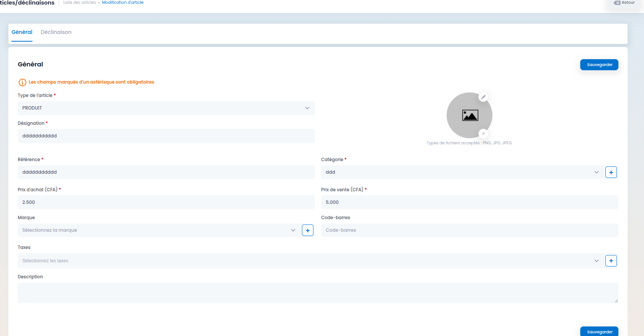Switch to the Déclinaison tab
The image size is (644, 336).
click(56, 32)
